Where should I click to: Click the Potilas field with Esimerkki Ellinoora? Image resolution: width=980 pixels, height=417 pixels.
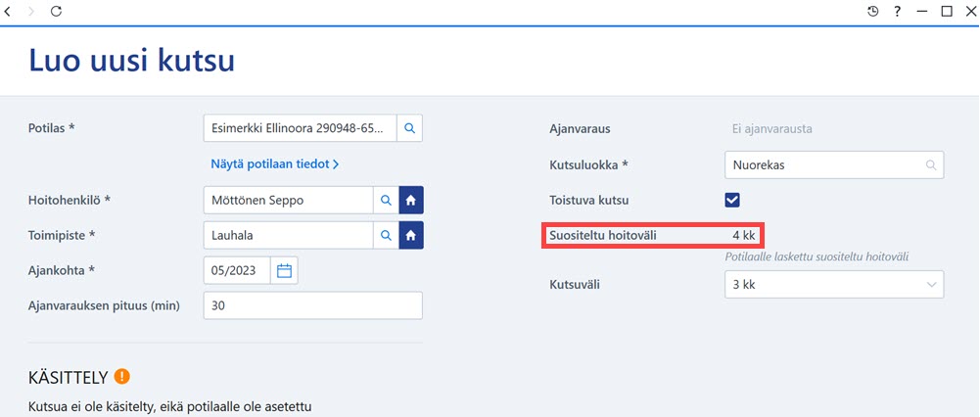[300, 128]
